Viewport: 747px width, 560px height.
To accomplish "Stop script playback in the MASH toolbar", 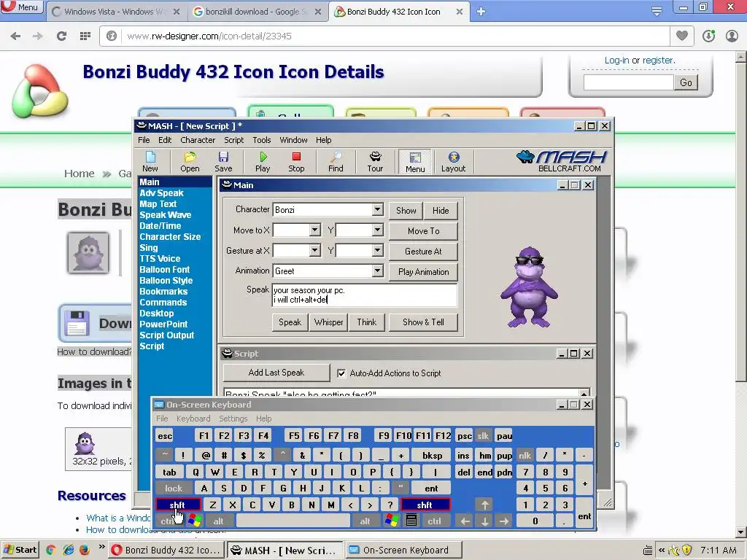I will [296, 161].
